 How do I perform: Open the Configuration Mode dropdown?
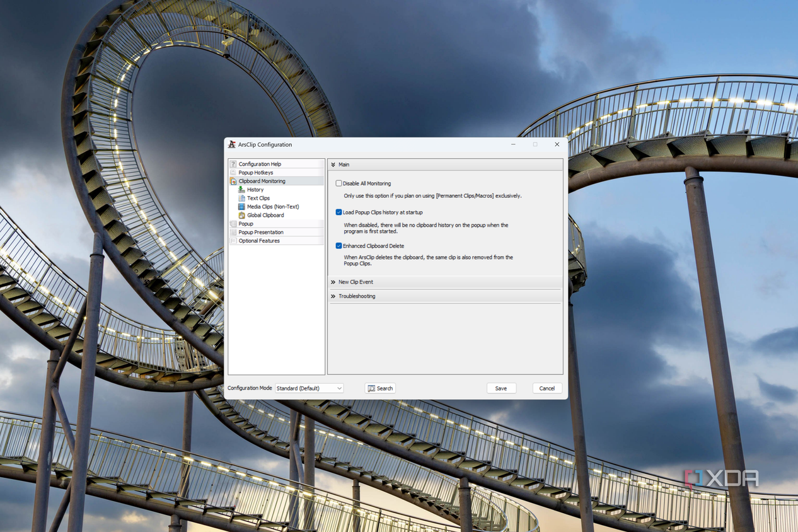click(x=309, y=388)
